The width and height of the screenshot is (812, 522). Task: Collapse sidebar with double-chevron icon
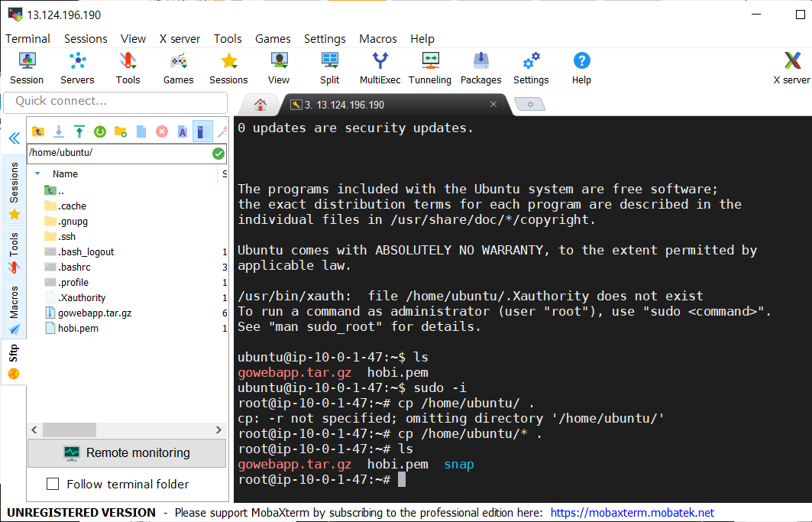pos(14,138)
